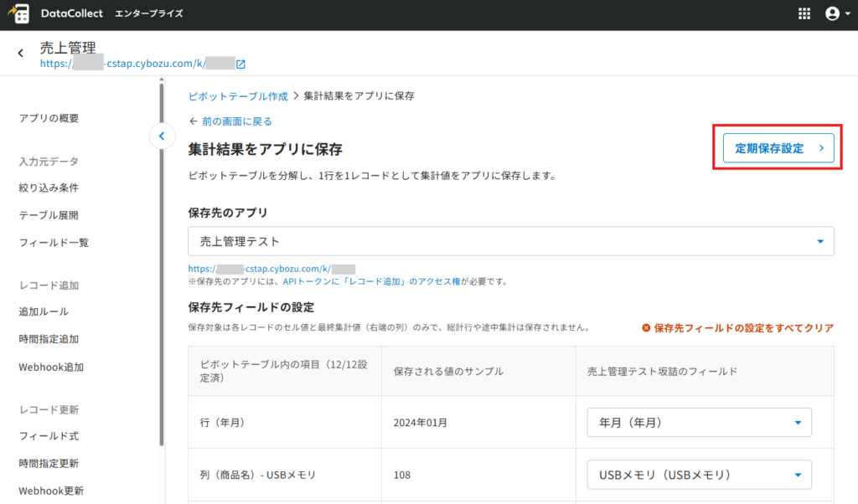Viewport: 858px width, 504px height.
Task: Click the 行（年月） table cell
Action: pos(285,423)
